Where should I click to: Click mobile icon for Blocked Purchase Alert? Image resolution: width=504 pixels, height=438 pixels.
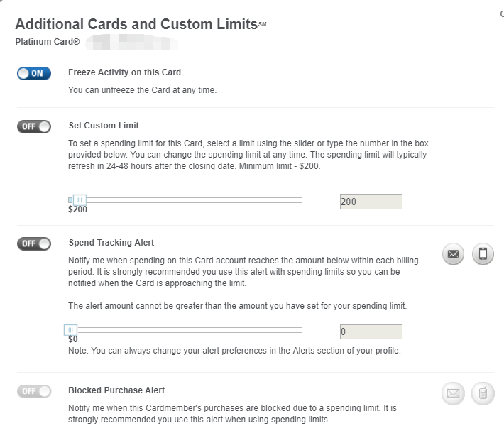[483, 393]
